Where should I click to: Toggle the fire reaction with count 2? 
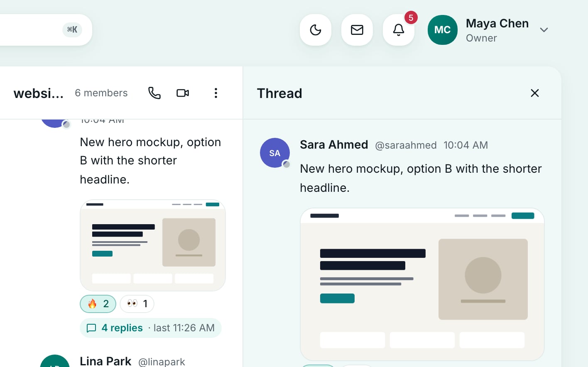click(x=98, y=304)
